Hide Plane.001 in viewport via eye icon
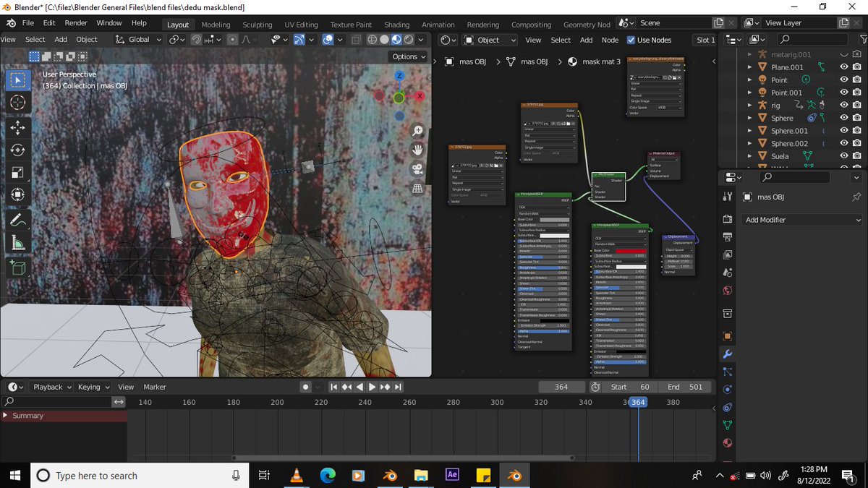Screen dimensions: 868x488 [x=843, y=67]
